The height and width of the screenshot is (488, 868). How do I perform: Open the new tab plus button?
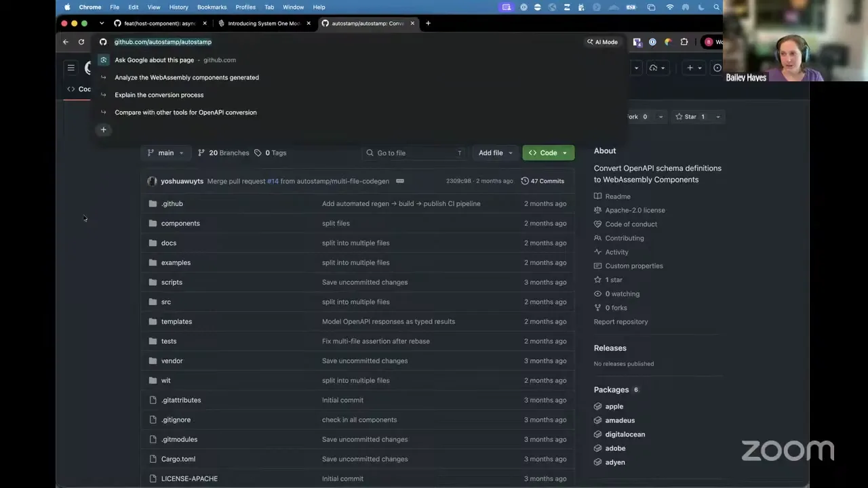coord(428,23)
